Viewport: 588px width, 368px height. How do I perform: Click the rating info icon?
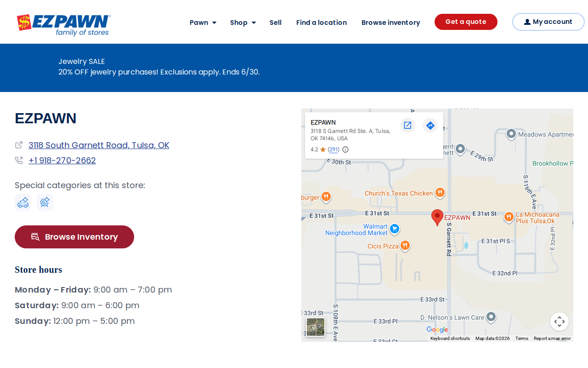[345, 149]
